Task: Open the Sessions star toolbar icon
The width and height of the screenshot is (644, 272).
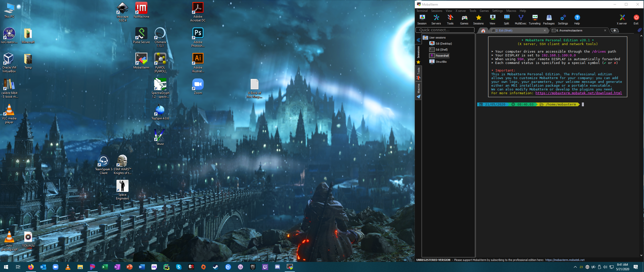Action: (x=478, y=20)
